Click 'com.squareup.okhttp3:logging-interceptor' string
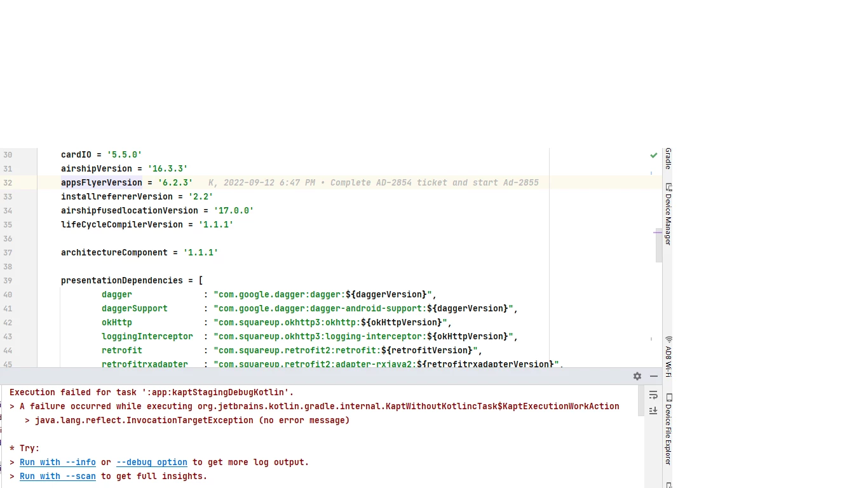 pos(320,336)
